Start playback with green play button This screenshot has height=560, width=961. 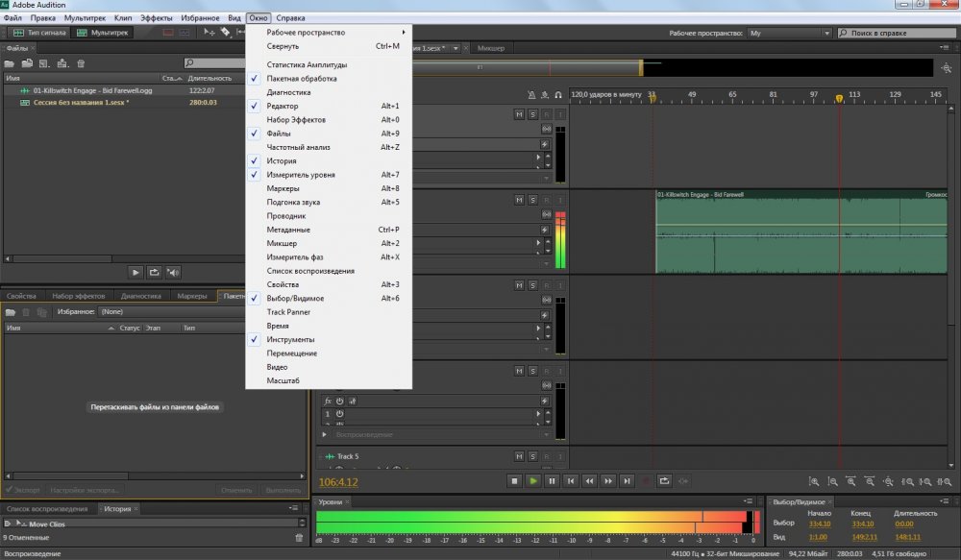[533, 481]
